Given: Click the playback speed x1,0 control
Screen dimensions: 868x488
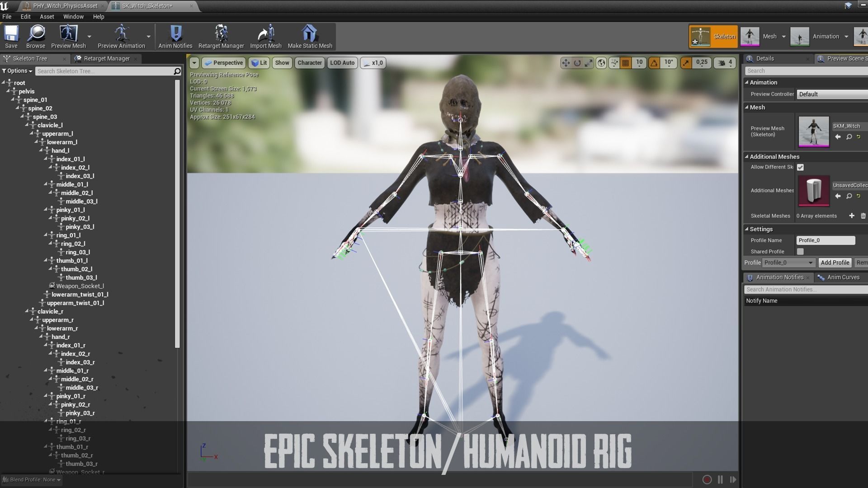Looking at the screenshot, I should (x=373, y=63).
